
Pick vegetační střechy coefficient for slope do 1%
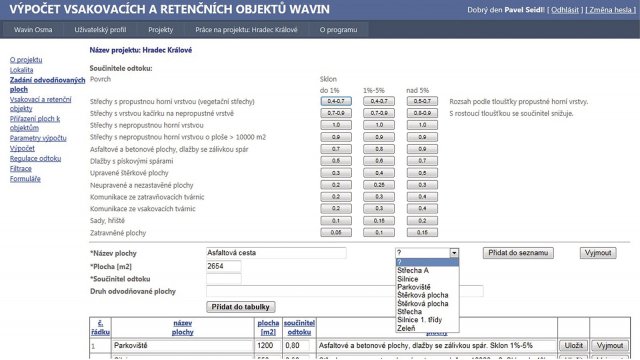click(336, 101)
